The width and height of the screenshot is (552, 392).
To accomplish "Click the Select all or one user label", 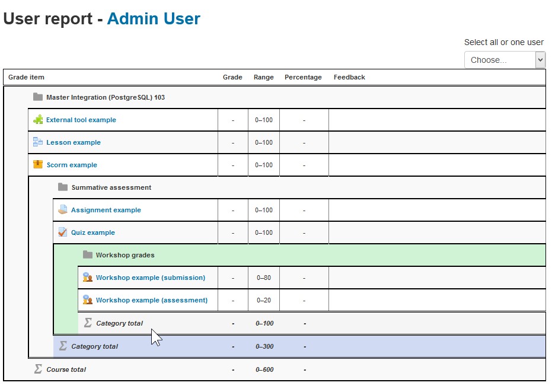I will tap(504, 42).
